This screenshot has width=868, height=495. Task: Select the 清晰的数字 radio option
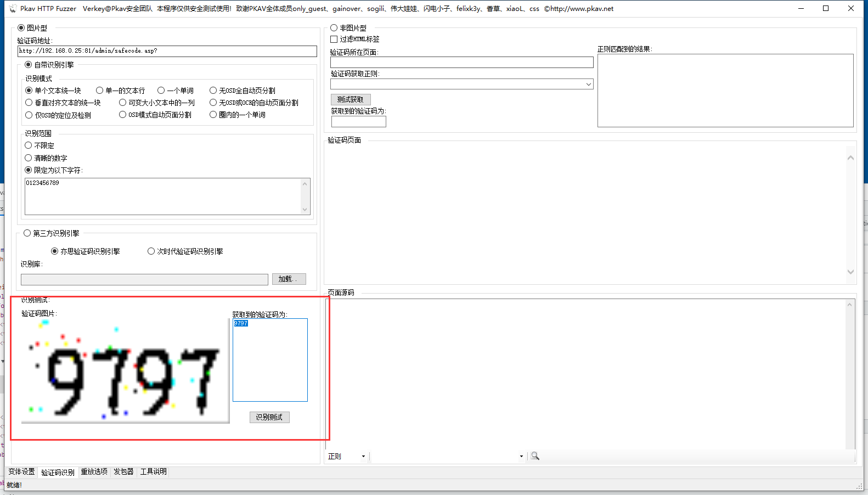pos(29,158)
